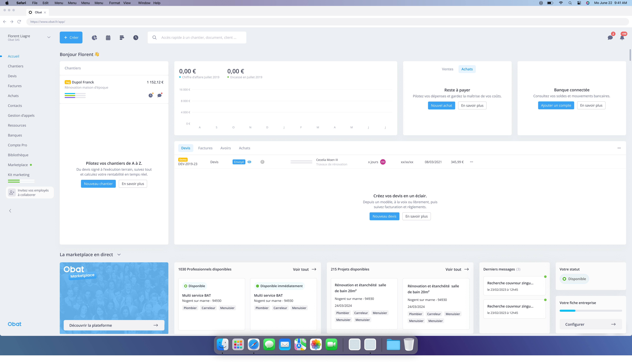The width and height of the screenshot is (632, 364).
Task: Click Nouveau chantier button
Action: point(98,184)
